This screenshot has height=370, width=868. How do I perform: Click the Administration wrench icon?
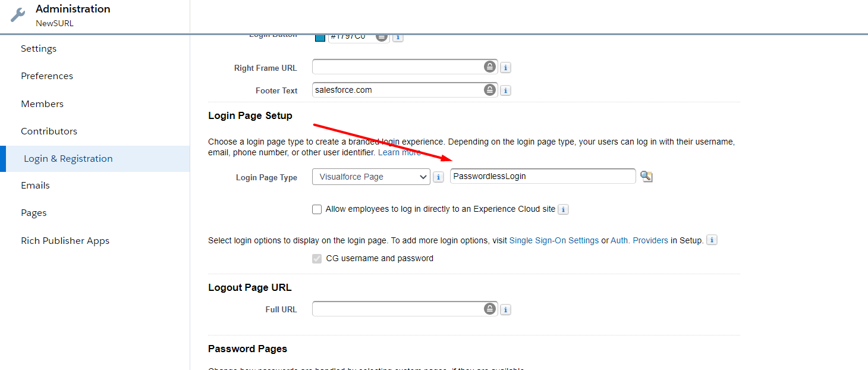18,15
